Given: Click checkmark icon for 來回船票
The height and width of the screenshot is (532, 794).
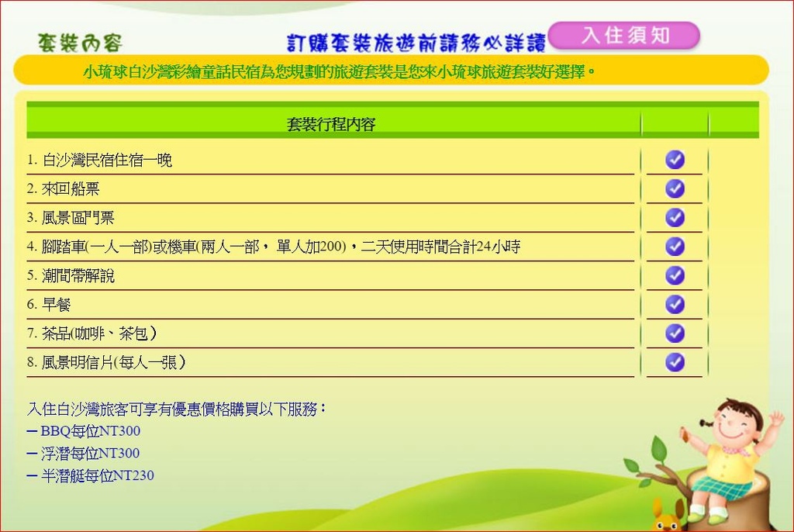Looking at the screenshot, I should [675, 188].
